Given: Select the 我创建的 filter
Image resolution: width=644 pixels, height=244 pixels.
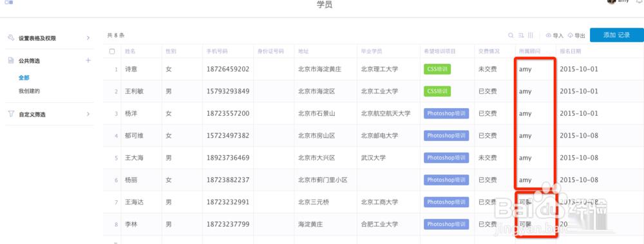Looking at the screenshot, I should coord(29,91).
